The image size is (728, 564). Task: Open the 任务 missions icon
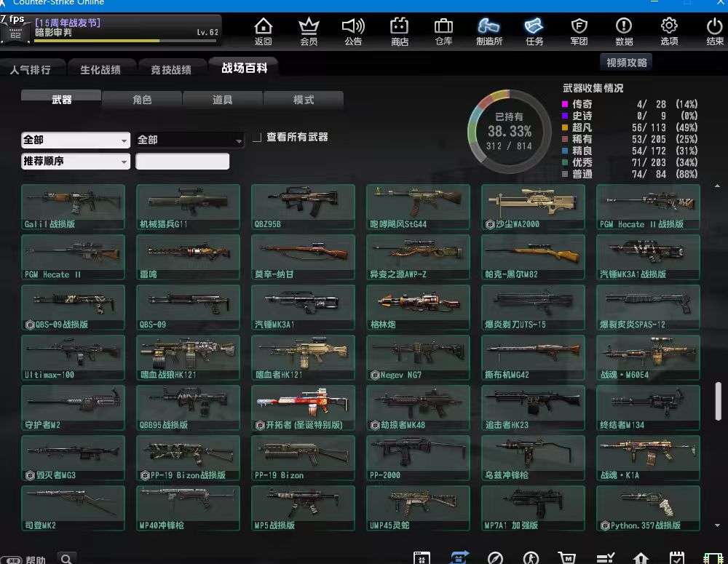click(x=534, y=31)
